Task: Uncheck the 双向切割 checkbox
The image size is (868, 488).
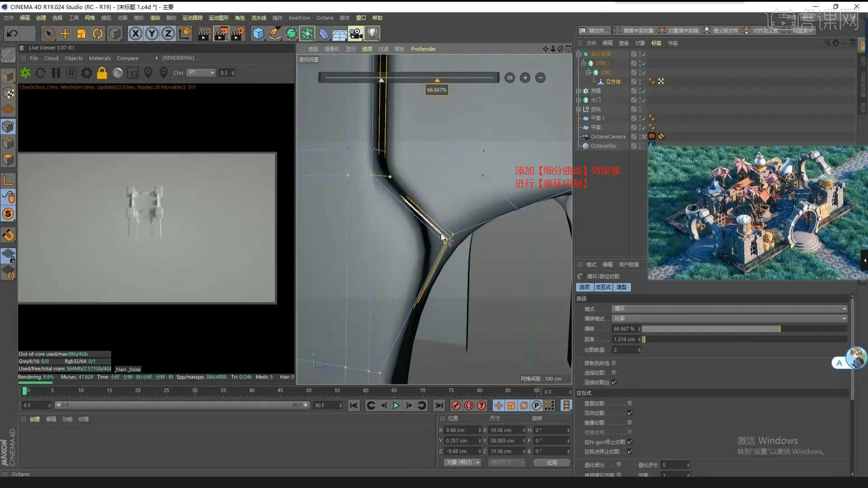Action: pos(629,413)
